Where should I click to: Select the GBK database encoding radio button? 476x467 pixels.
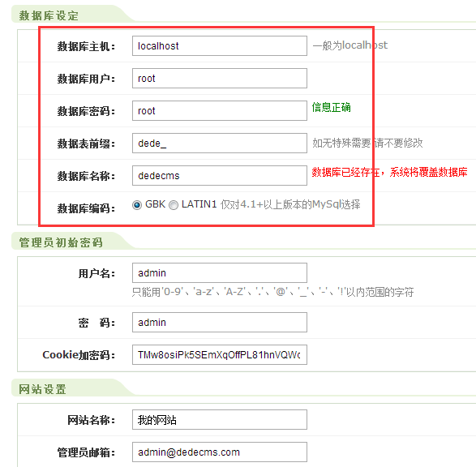[x=137, y=205]
